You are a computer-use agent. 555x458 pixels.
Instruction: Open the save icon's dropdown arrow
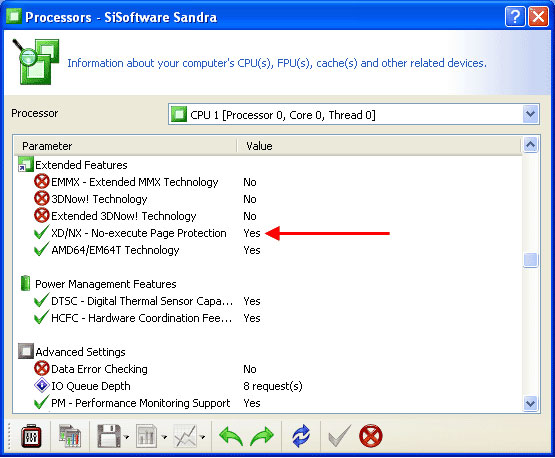[x=126, y=437]
